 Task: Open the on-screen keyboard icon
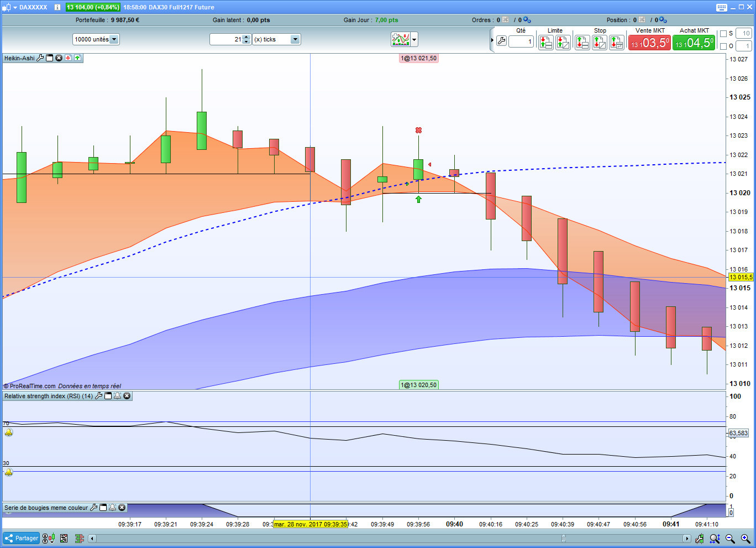(x=722, y=7)
